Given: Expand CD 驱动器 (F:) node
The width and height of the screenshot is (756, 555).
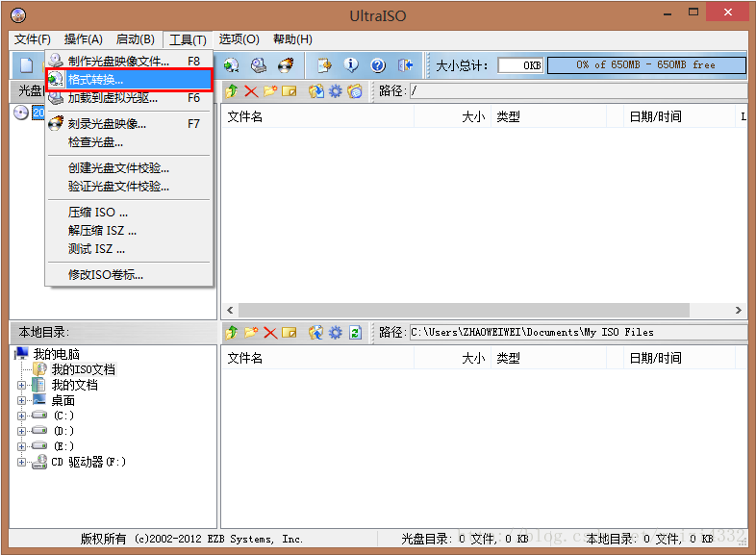Looking at the screenshot, I should pos(21,462).
